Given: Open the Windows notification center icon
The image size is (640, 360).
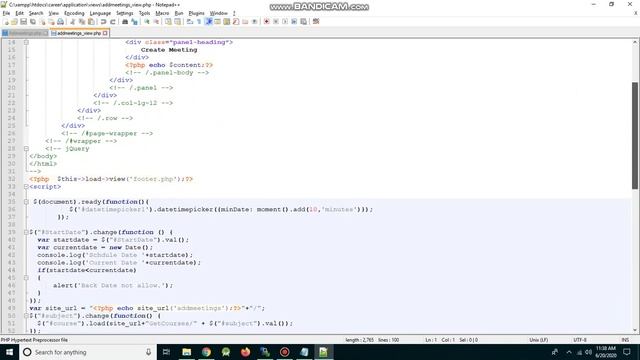Looking at the screenshot, I should (x=627, y=352).
